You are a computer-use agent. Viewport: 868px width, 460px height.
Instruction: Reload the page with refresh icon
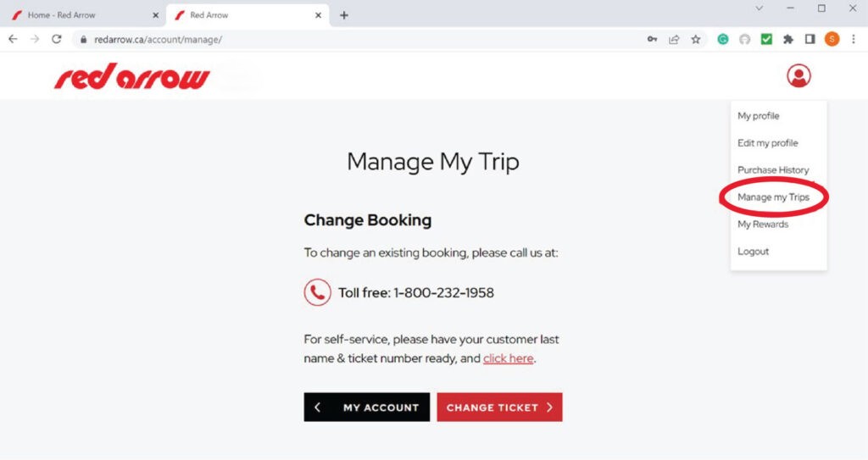click(57, 39)
